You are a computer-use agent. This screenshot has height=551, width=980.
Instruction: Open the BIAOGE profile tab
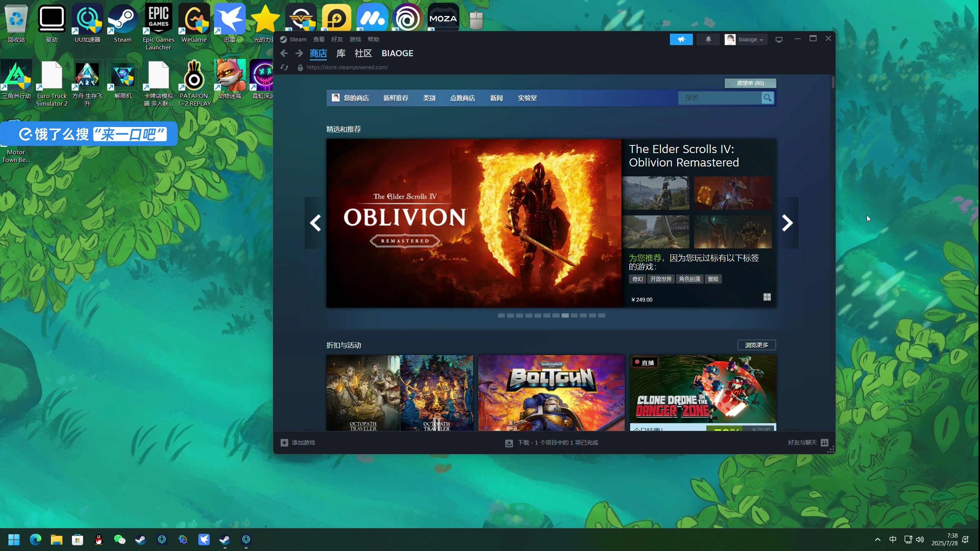(397, 53)
